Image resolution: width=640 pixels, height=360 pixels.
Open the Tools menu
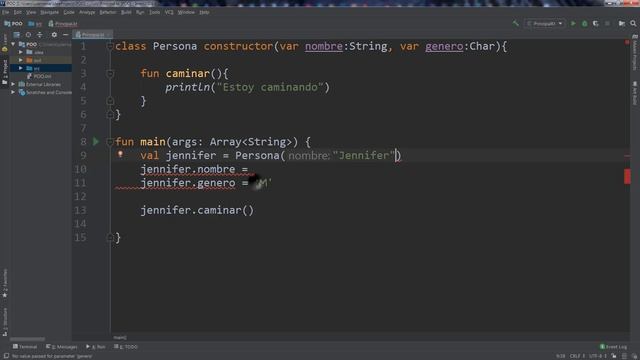coord(154,12)
